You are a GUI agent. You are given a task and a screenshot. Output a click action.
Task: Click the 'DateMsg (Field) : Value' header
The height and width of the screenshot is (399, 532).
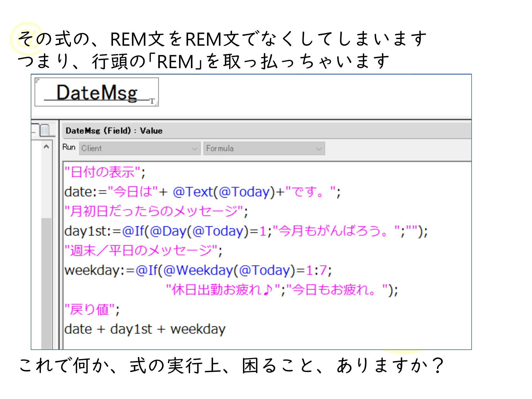point(114,131)
